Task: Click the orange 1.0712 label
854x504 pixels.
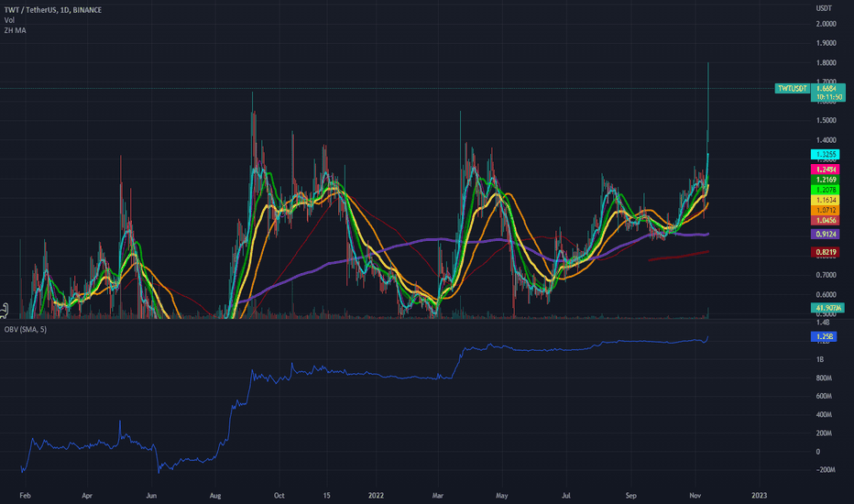Action: [825, 210]
